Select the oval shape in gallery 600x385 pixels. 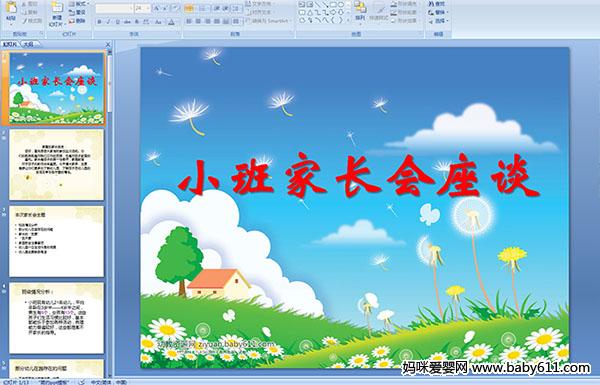pyautogui.click(x=341, y=4)
